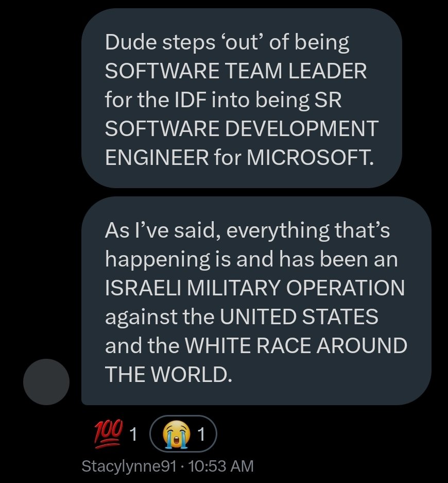Click the word MICROSOFT in the first message
This screenshot has width=448, height=483.
308,157
